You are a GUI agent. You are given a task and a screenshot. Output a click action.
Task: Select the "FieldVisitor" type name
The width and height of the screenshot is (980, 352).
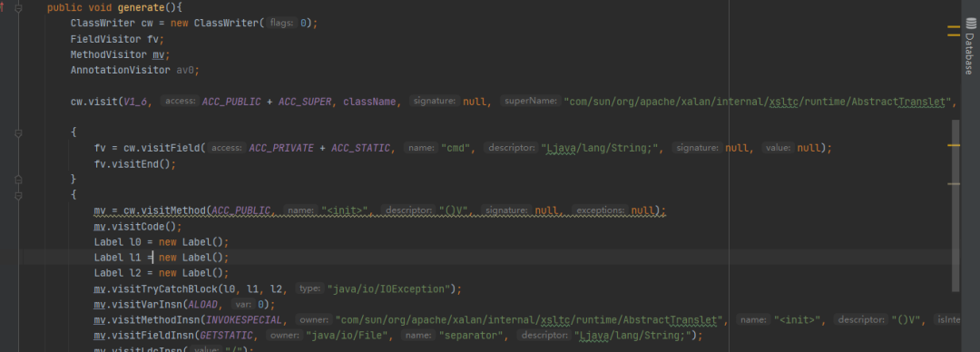[106, 39]
